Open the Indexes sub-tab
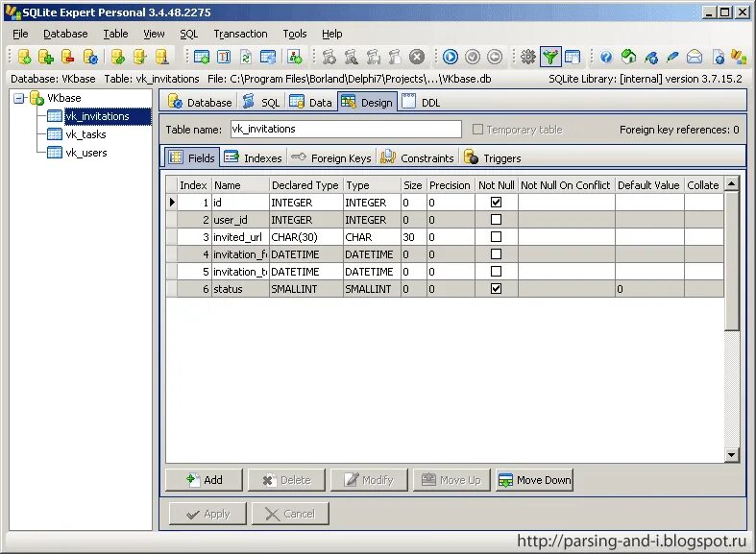This screenshot has height=554, width=756. coord(254,158)
